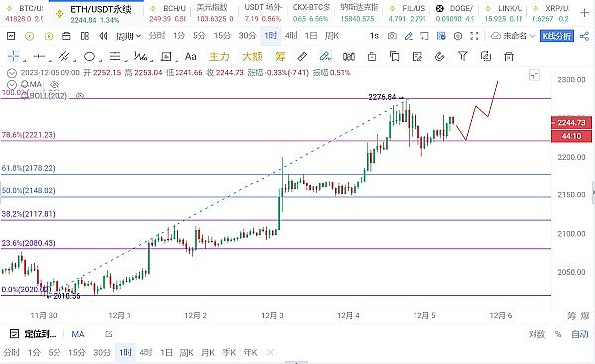Viewport: 595px width, 364px height.
Task: Open the Aa text annotation tool
Action: tap(190, 57)
